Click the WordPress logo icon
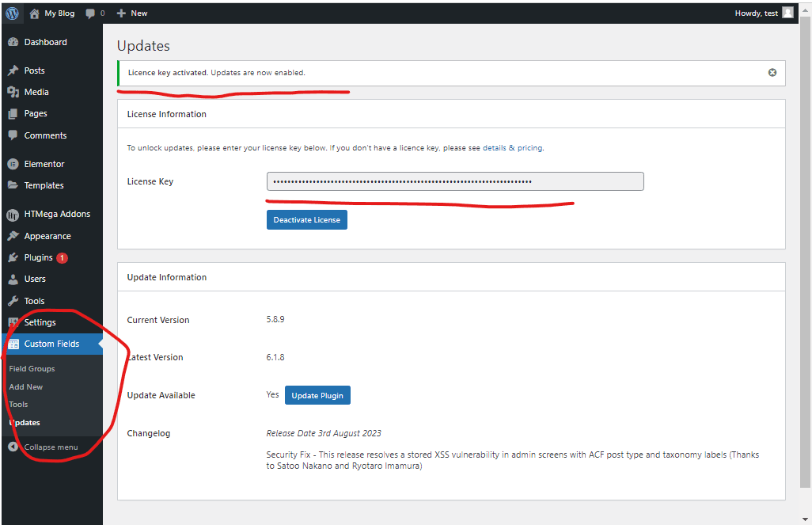This screenshot has height=525, width=812. click(12, 13)
